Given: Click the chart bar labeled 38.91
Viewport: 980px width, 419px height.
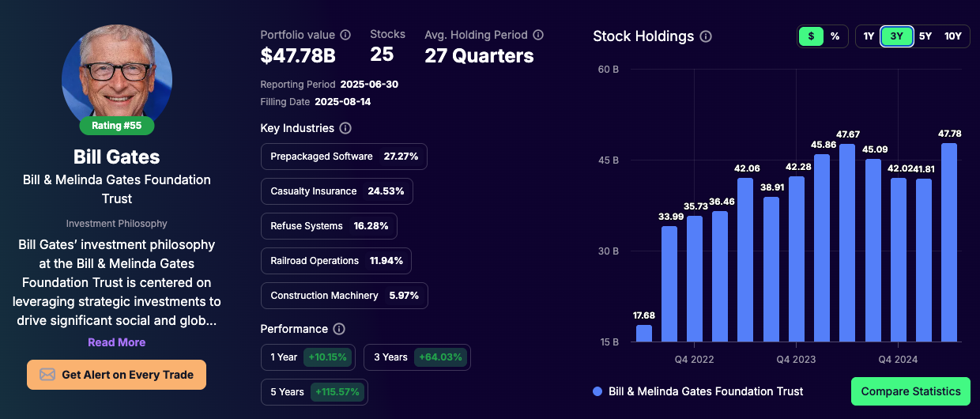Looking at the screenshot, I should point(771,269).
